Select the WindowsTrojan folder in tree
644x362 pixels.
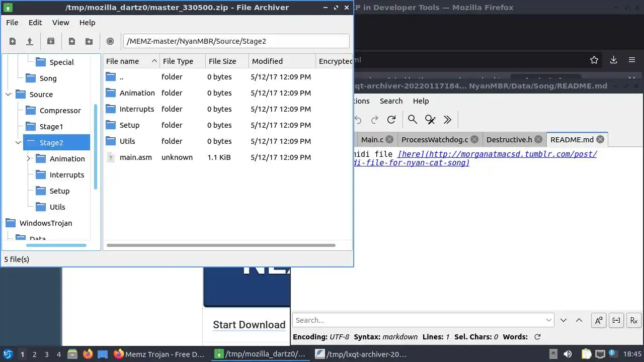click(x=45, y=223)
